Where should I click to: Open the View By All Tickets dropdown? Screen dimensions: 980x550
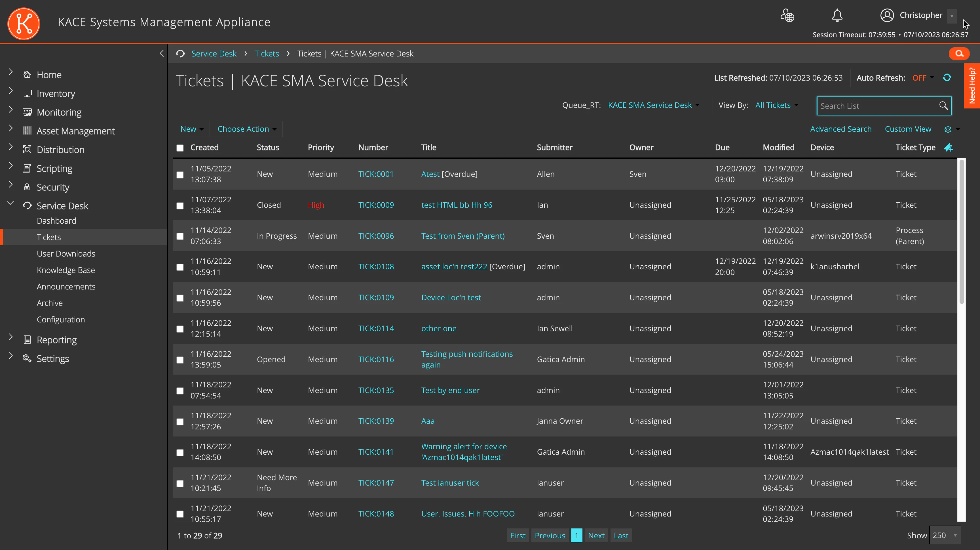click(x=776, y=105)
